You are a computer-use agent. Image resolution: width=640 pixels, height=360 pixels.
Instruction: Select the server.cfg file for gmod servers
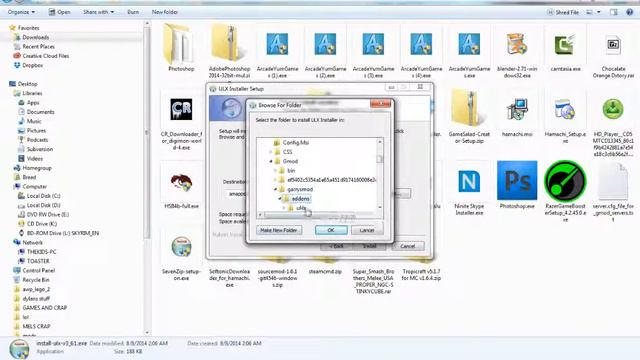click(613, 182)
